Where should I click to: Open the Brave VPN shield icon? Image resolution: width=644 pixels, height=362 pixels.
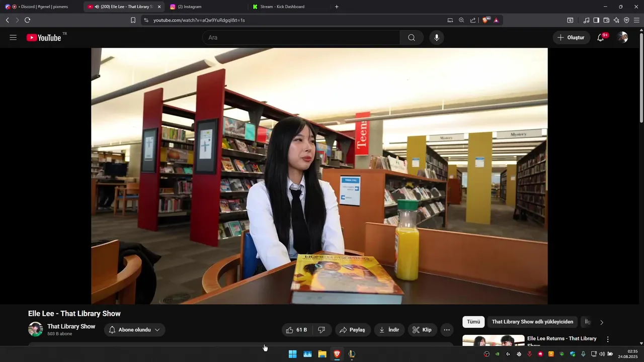(626, 20)
